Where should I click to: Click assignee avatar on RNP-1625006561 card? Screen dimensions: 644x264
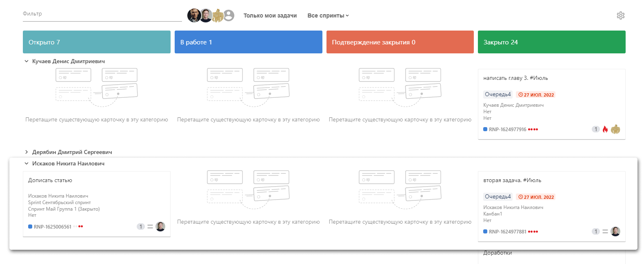160,227
